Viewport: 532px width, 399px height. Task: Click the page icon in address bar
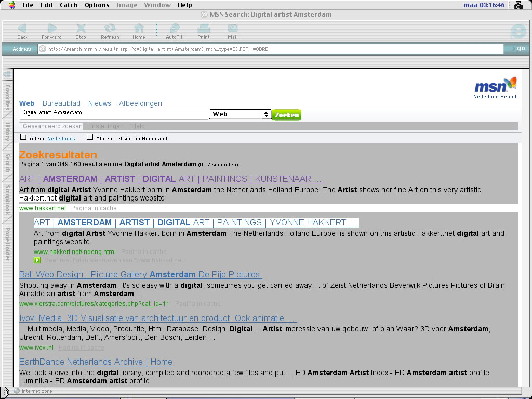(43, 49)
